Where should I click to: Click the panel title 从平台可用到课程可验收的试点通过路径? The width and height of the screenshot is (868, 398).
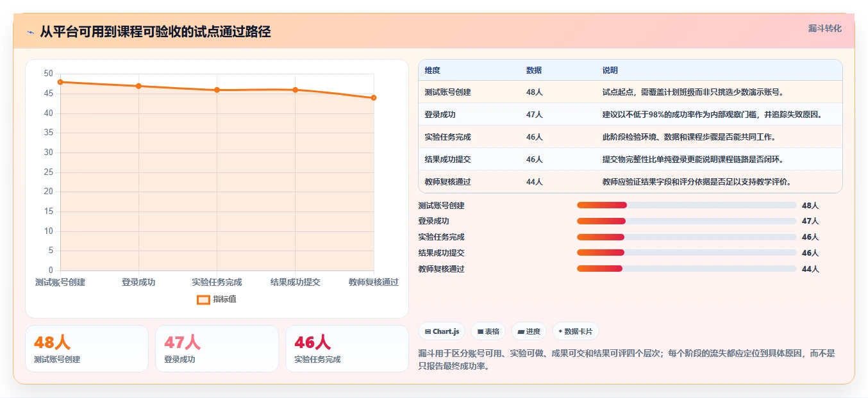tap(155, 31)
